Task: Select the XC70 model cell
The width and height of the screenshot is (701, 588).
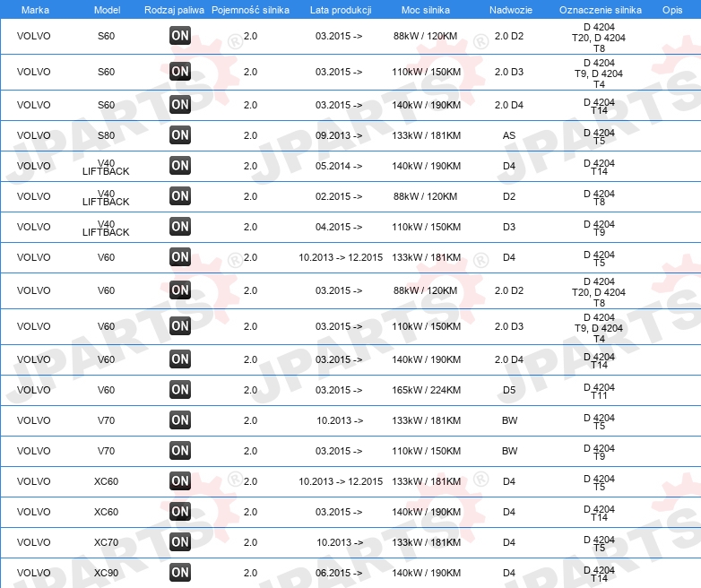Action: click(x=107, y=542)
